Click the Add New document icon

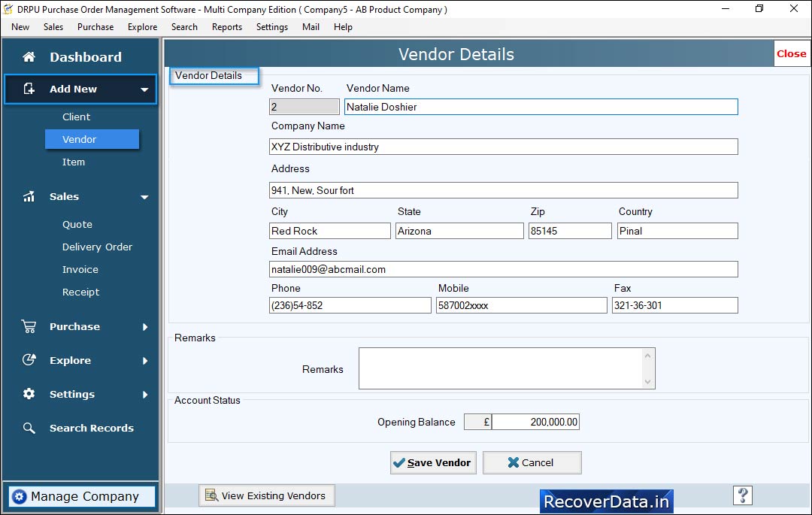tap(29, 89)
